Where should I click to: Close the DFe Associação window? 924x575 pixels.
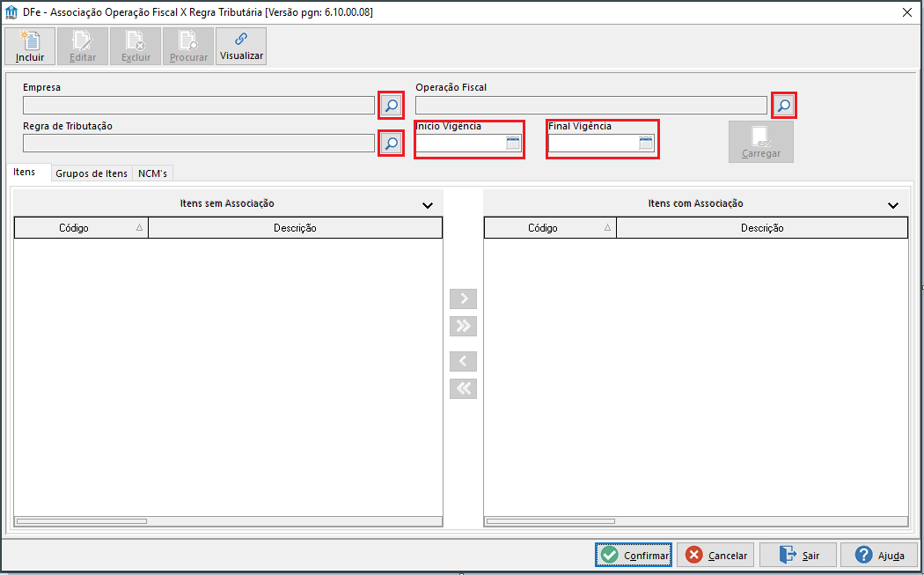907,12
